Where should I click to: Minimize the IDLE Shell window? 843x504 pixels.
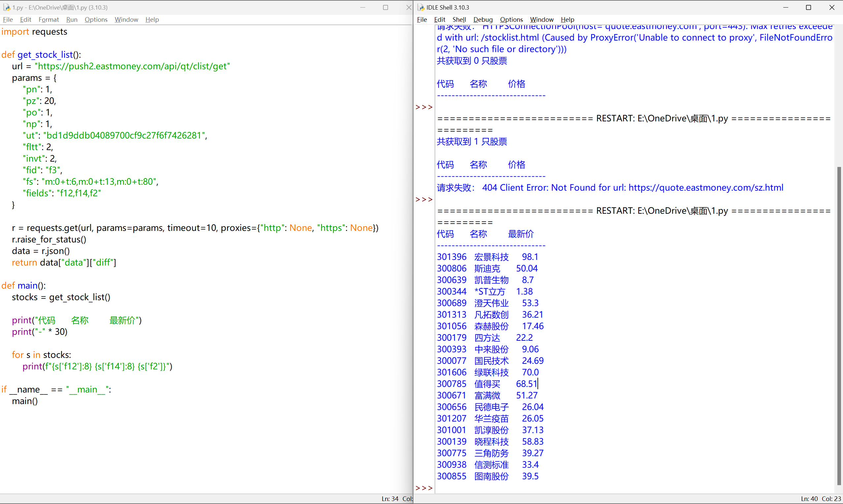pyautogui.click(x=786, y=7)
